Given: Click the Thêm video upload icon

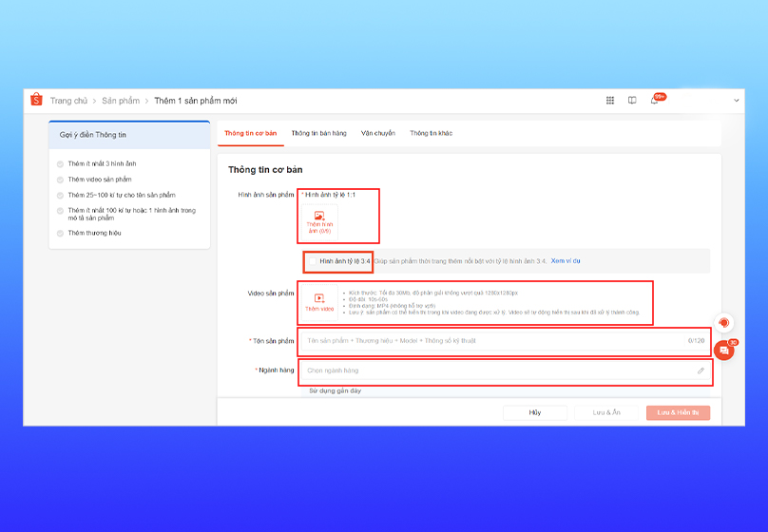Looking at the screenshot, I should (319, 298).
